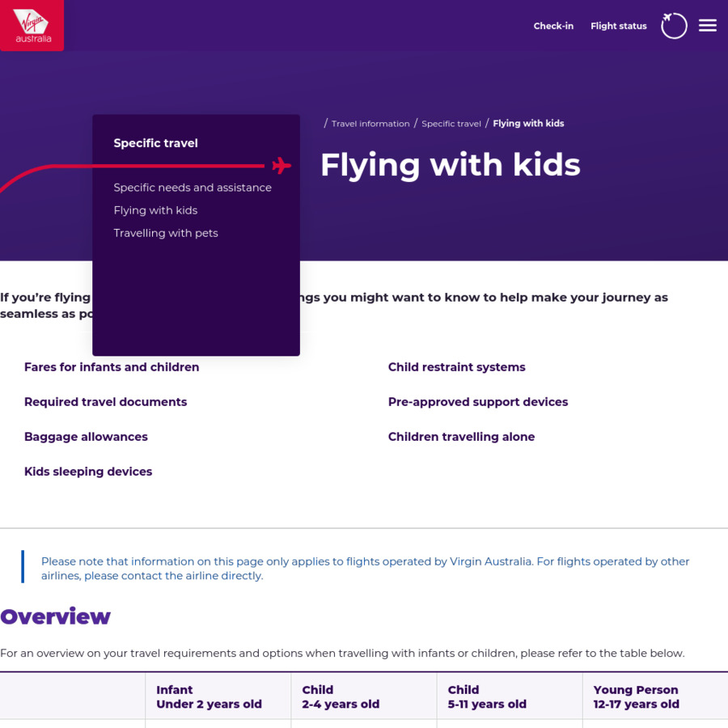Viewport: 728px width, 728px height.
Task: Go to the Specific travel breadcrumb
Action: click(x=451, y=124)
